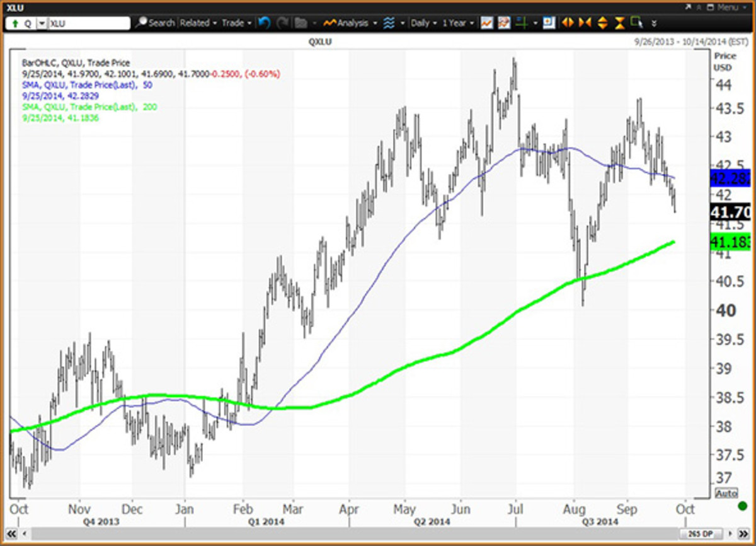The height and width of the screenshot is (546, 756).
Task: Click the horizontal compress orange arrows icon
Action: click(585, 23)
